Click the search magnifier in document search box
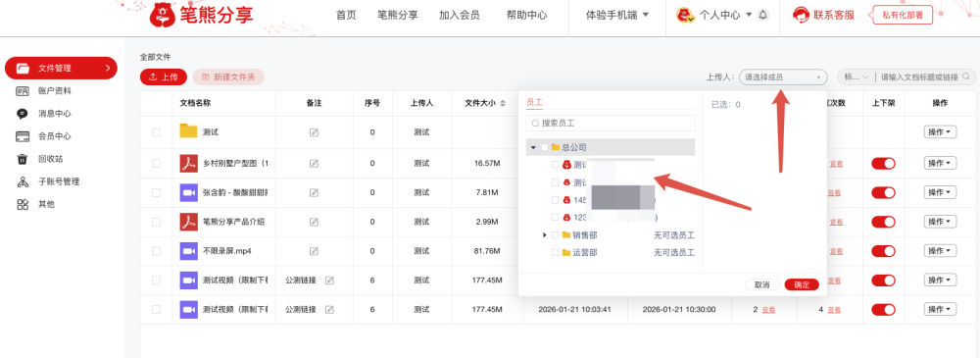The image size is (980, 358). tap(966, 77)
